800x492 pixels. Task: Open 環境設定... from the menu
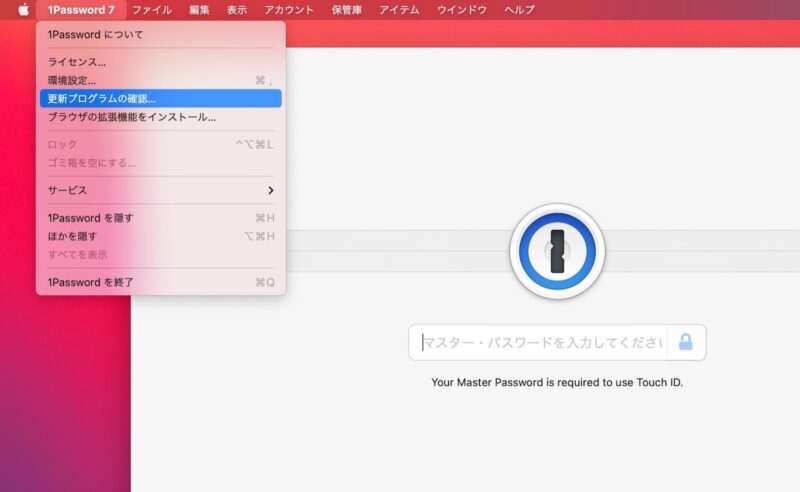(x=160, y=80)
